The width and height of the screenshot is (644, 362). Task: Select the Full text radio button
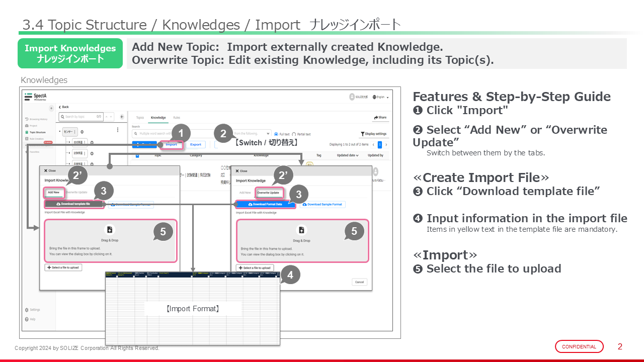[276, 134]
